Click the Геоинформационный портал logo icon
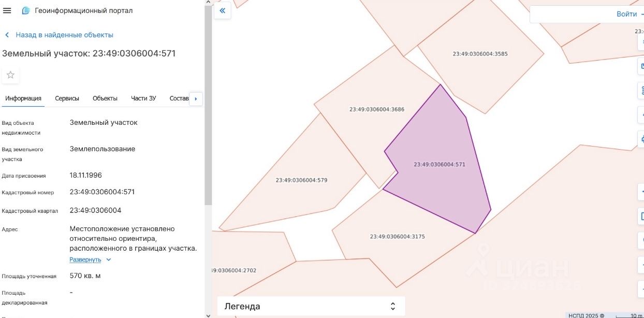This screenshot has width=644, height=318. tap(26, 10)
